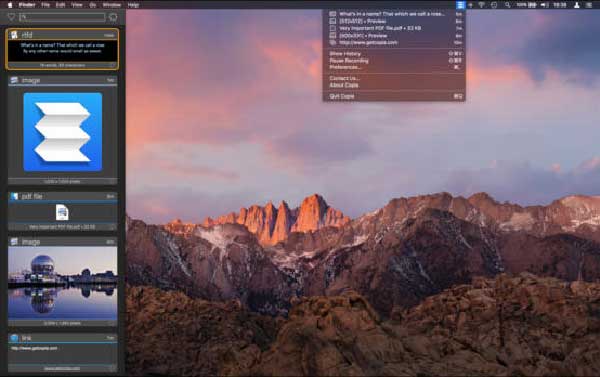Click the pdf file clipping title

(x=32, y=196)
